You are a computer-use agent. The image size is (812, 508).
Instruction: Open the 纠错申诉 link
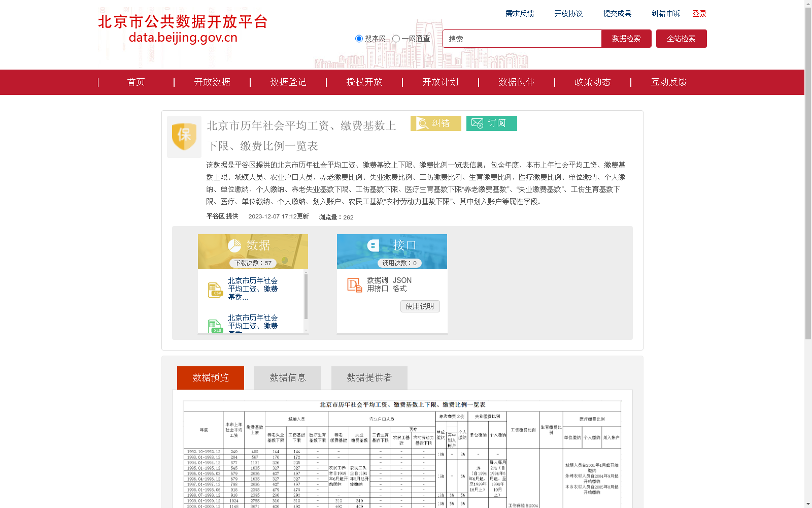[666, 13]
